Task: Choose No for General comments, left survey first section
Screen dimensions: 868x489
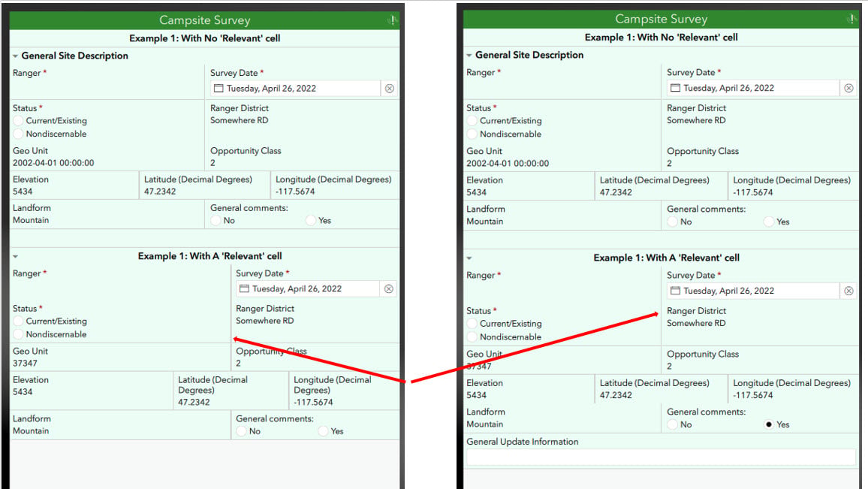Action: 216,220
